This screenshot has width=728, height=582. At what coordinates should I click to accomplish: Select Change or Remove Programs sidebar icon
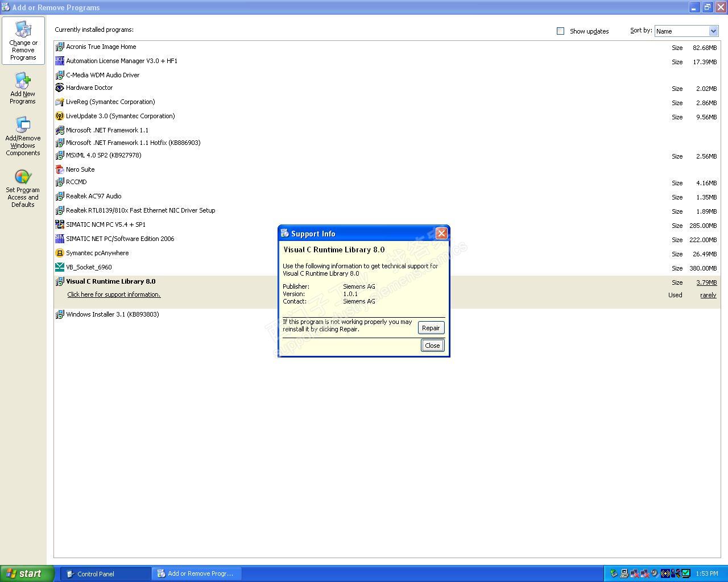(x=23, y=40)
